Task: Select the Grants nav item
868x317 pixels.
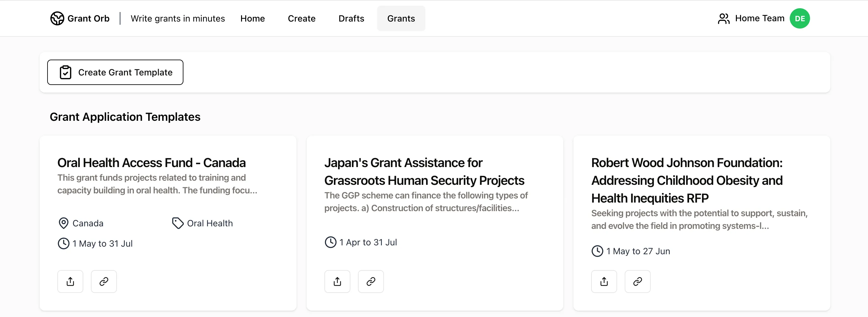Action: coord(401,19)
